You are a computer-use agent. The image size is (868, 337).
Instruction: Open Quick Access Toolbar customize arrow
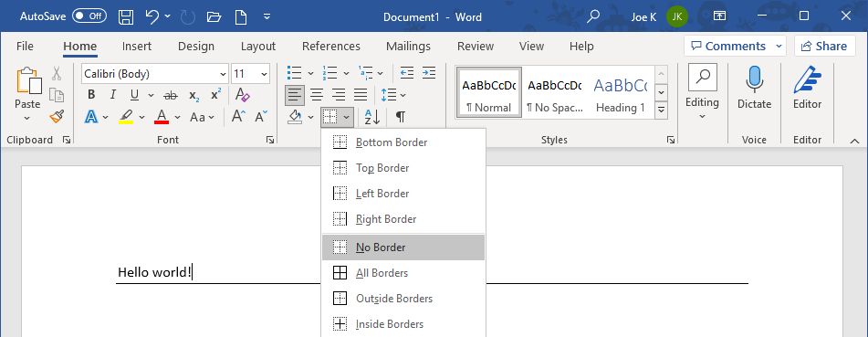(267, 16)
